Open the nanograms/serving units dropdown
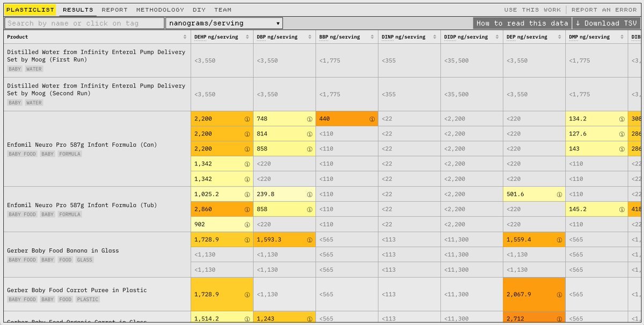Viewport: 644px width, 325px height. [224, 23]
